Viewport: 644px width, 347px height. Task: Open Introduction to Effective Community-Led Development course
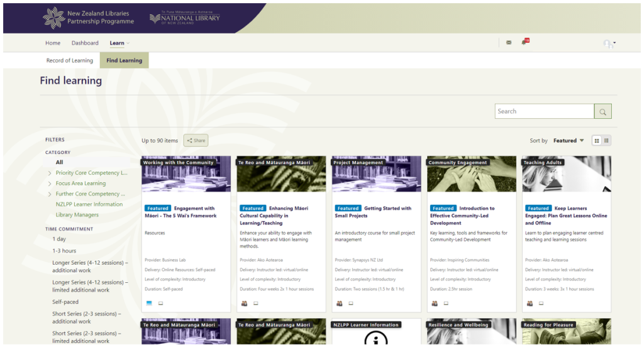click(462, 216)
